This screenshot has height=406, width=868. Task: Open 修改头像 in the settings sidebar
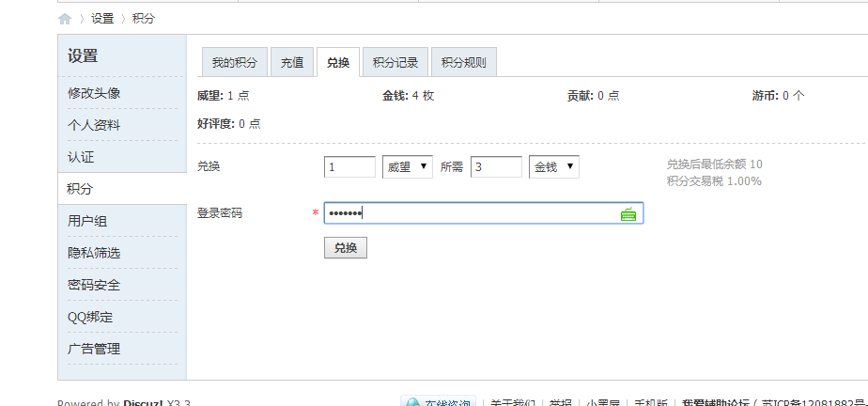pos(94,94)
